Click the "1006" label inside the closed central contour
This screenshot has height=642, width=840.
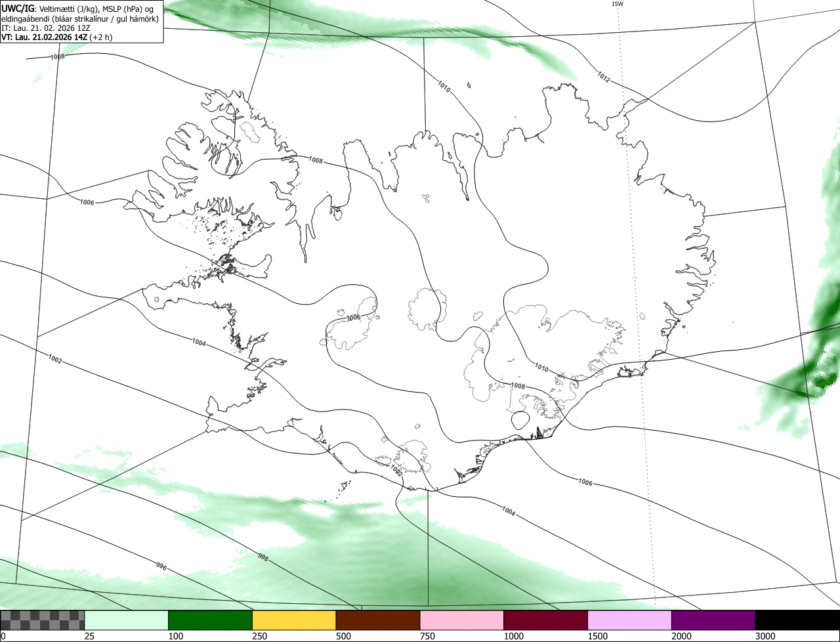click(353, 318)
